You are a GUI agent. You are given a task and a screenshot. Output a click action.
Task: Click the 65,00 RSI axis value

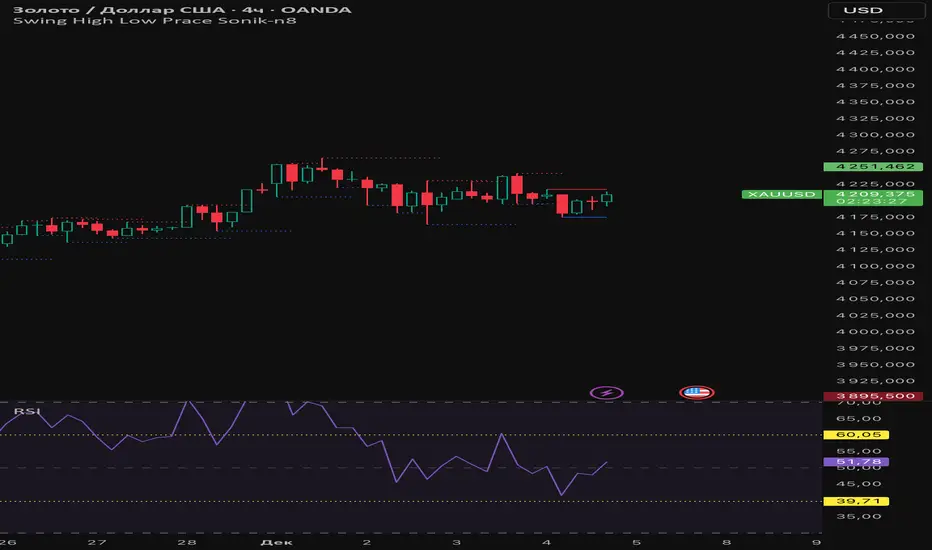pyautogui.click(x=859, y=419)
